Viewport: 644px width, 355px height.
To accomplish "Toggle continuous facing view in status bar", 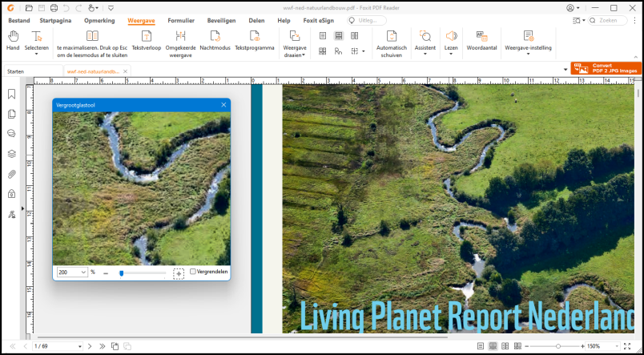I will 517,346.
